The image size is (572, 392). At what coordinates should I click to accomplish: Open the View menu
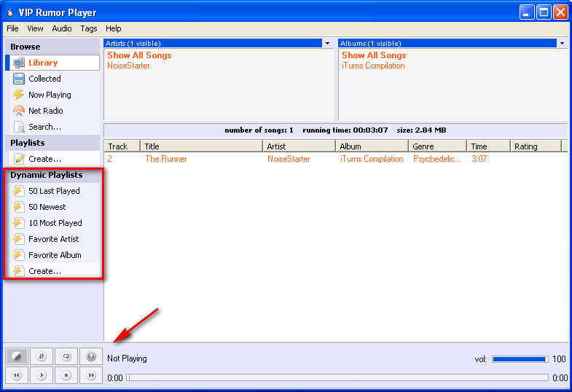(35, 28)
